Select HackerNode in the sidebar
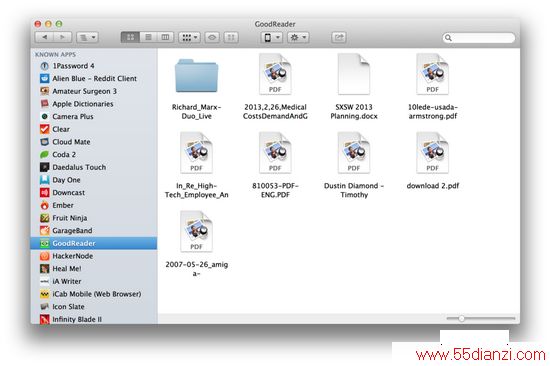550x366 pixels. (x=94, y=256)
